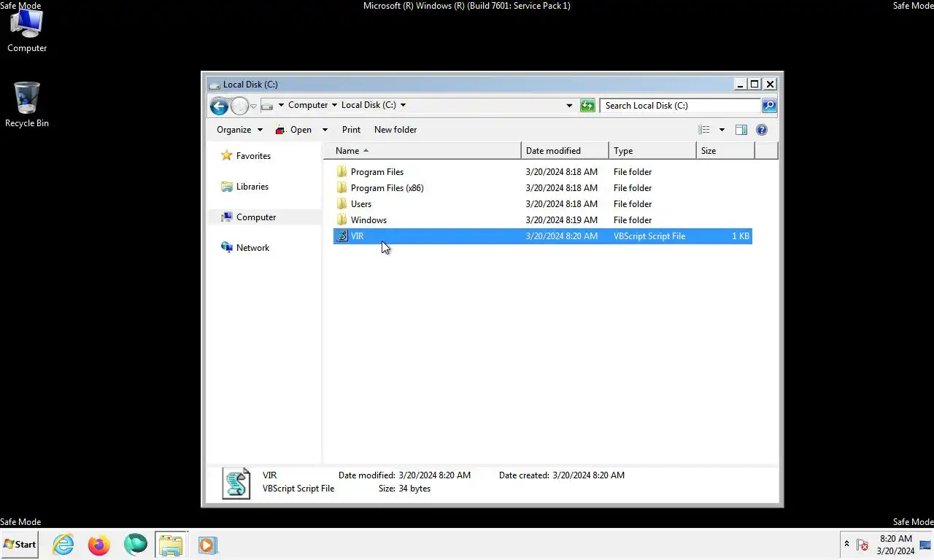
Task: Click Computer in the address breadcrumb
Action: coord(308,105)
